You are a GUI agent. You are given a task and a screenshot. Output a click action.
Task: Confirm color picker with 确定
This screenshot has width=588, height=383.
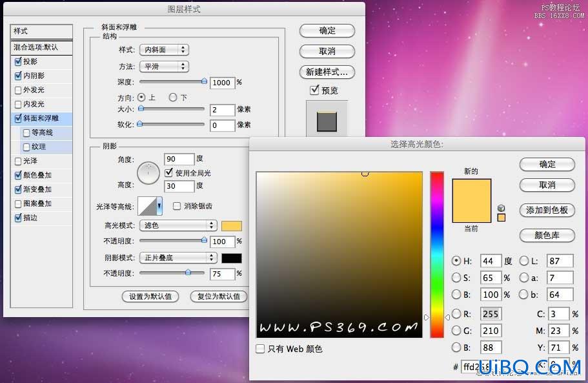547,164
